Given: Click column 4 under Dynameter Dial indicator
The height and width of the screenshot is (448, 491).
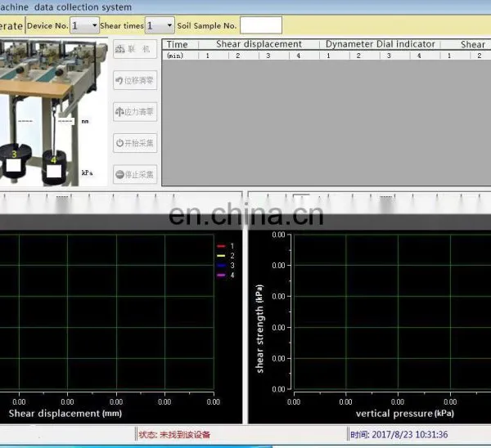Looking at the screenshot, I should [419, 56].
